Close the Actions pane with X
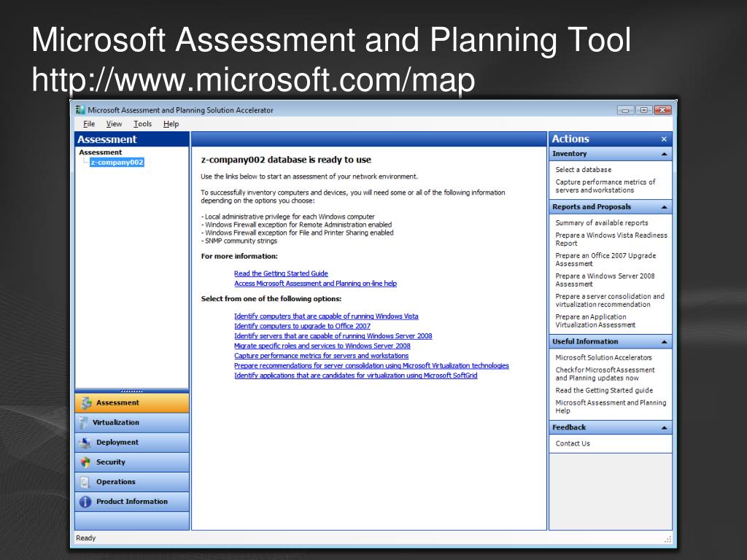747x560 pixels. tap(664, 139)
